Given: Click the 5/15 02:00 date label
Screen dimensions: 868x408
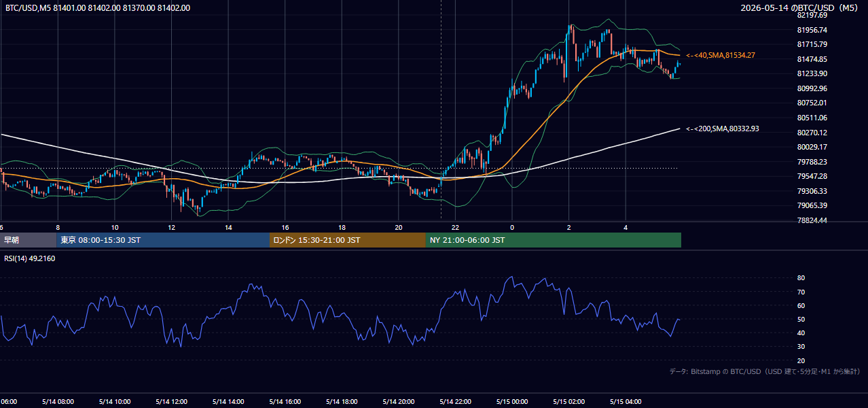Looking at the screenshot, I should (568, 401).
